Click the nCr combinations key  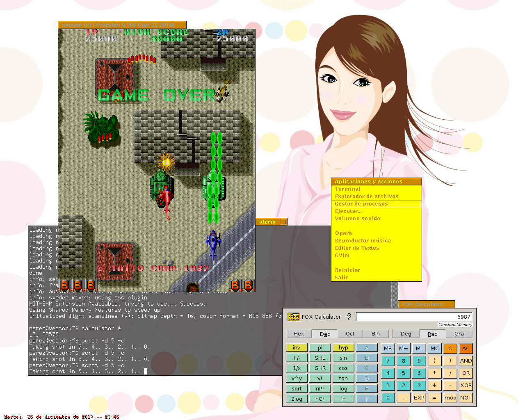click(320, 399)
